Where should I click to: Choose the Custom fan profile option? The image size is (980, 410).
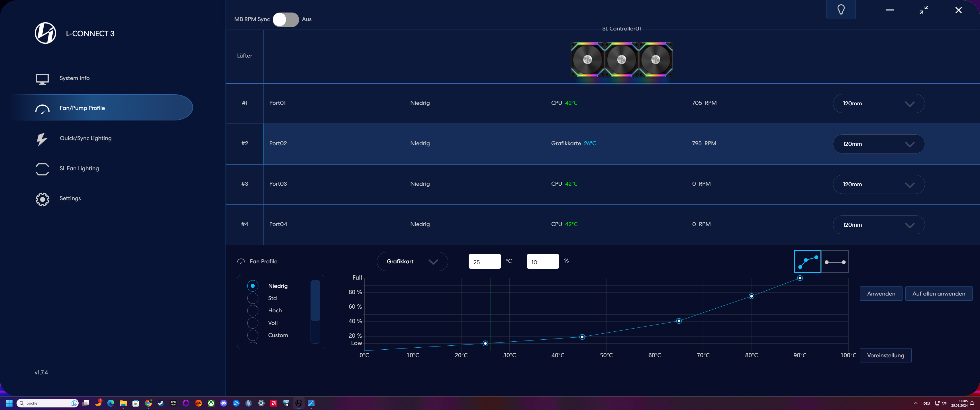[x=253, y=335]
